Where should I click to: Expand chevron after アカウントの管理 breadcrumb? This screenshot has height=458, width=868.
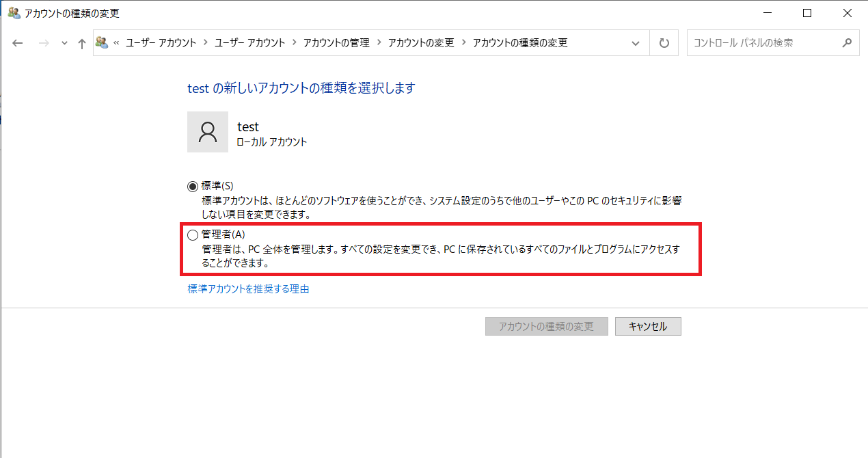[378, 42]
